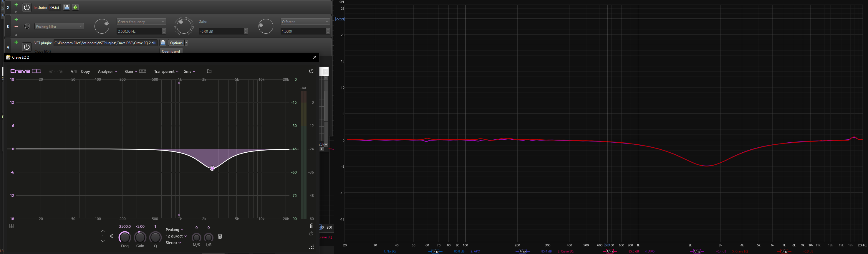Image resolution: width=868 pixels, height=254 pixels.
Task: Add filter above row 2 with green plus
Action: (16, 5)
